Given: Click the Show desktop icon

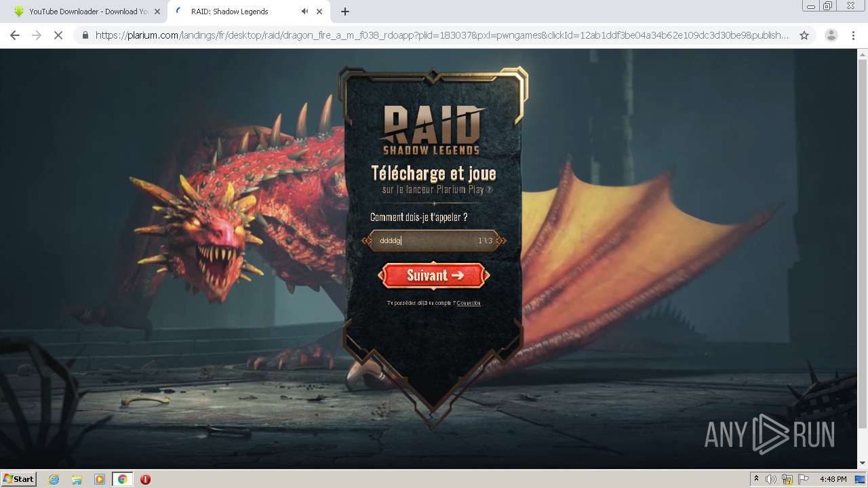Looking at the screenshot, I should pyautogui.click(x=860, y=479).
